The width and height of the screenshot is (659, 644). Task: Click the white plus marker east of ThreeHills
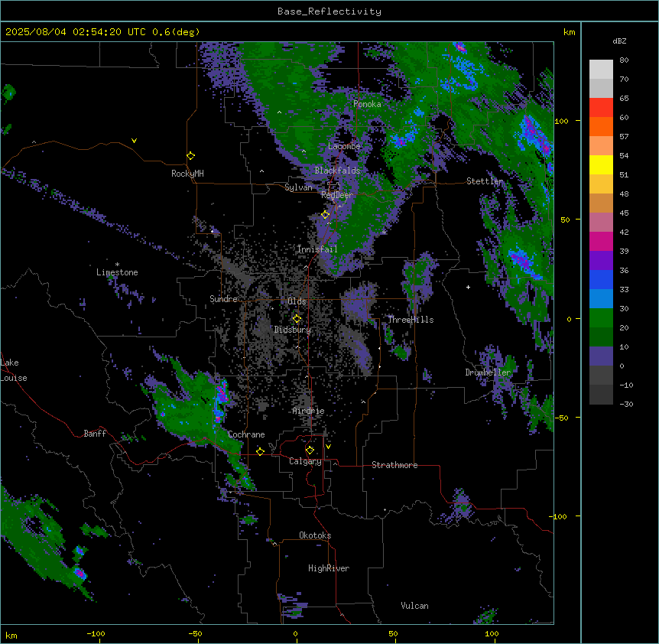click(468, 287)
